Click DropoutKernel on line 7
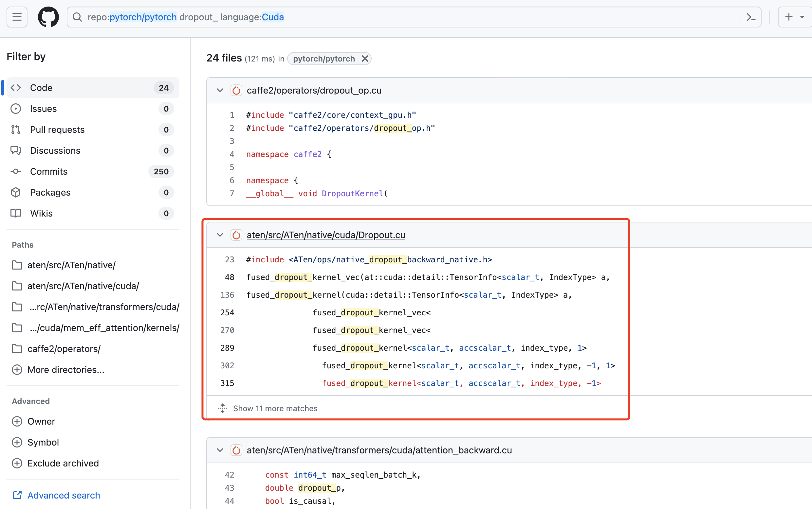Screen dimensions: 812x509 click(x=352, y=193)
